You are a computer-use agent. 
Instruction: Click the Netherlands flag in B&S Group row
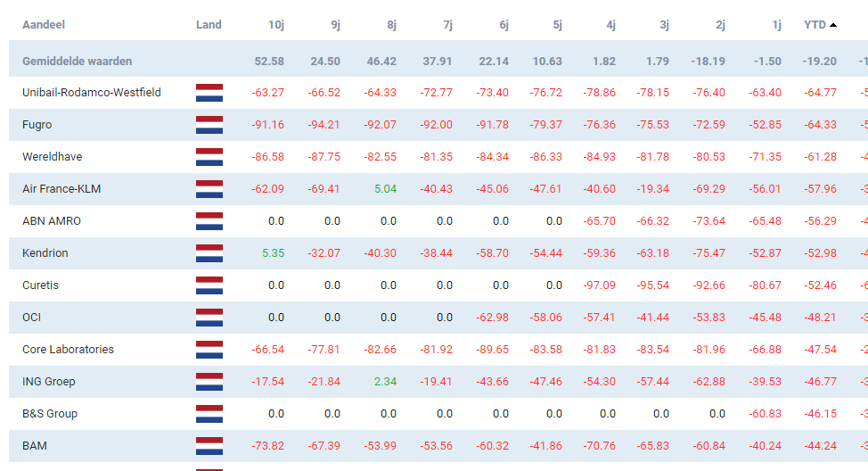tap(209, 414)
